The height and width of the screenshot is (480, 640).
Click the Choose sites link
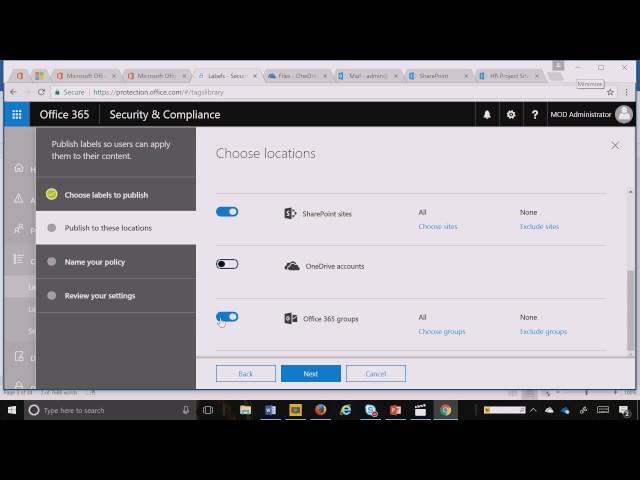click(438, 227)
